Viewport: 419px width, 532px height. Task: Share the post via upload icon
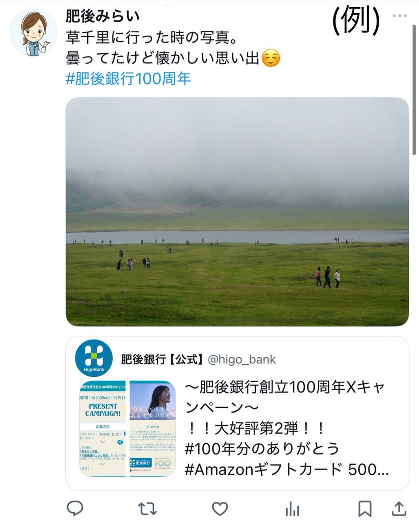pos(398,509)
